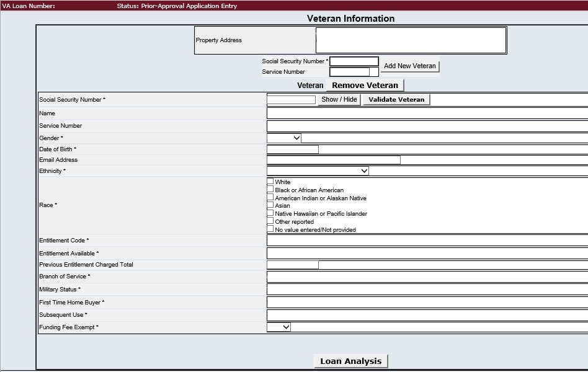This screenshot has width=588, height=372.
Task: Open Loan Analysis button at bottom
Action: (x=350, y=361)
